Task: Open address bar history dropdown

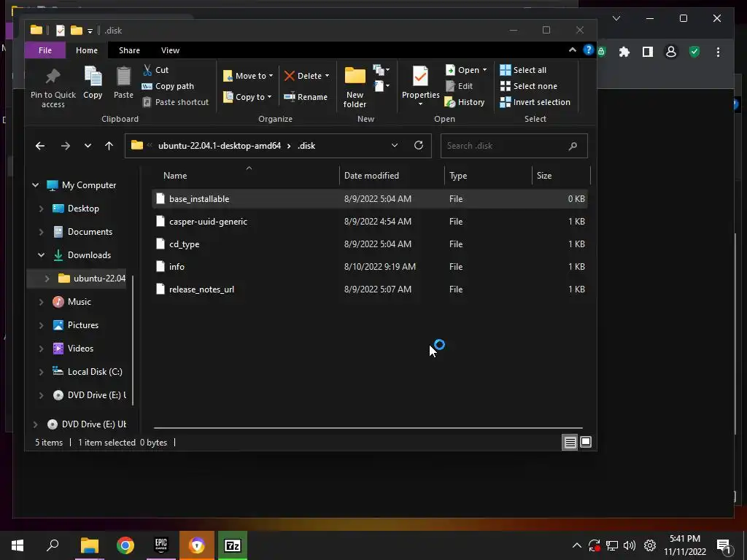Action: (x=395, y=145)
